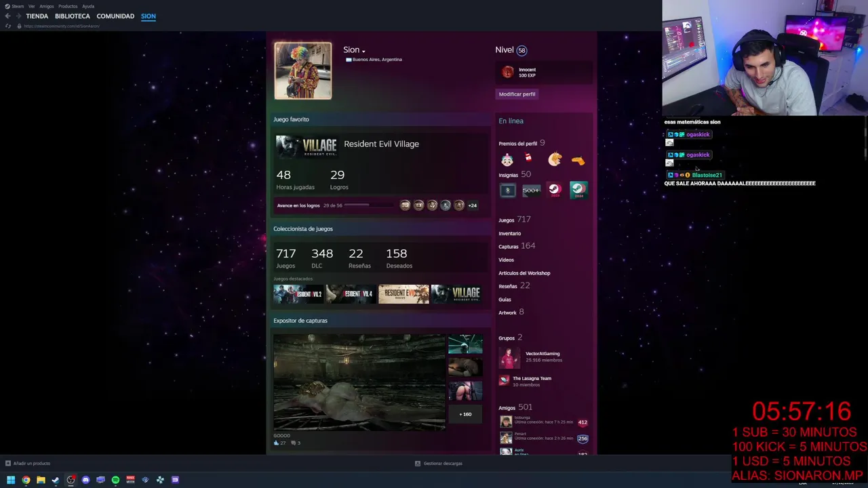Open the Artwork 8 link
Screen dimensions: 868x488
coord(511,312)
